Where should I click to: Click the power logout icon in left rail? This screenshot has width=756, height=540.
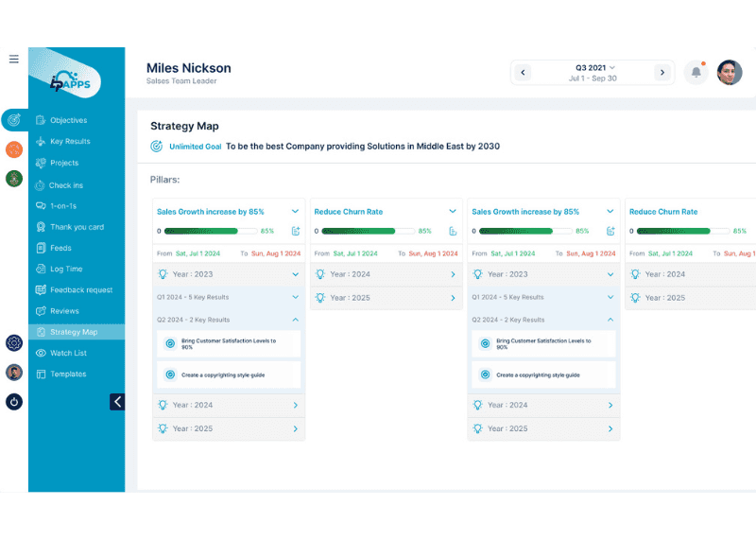click(14, 402)
